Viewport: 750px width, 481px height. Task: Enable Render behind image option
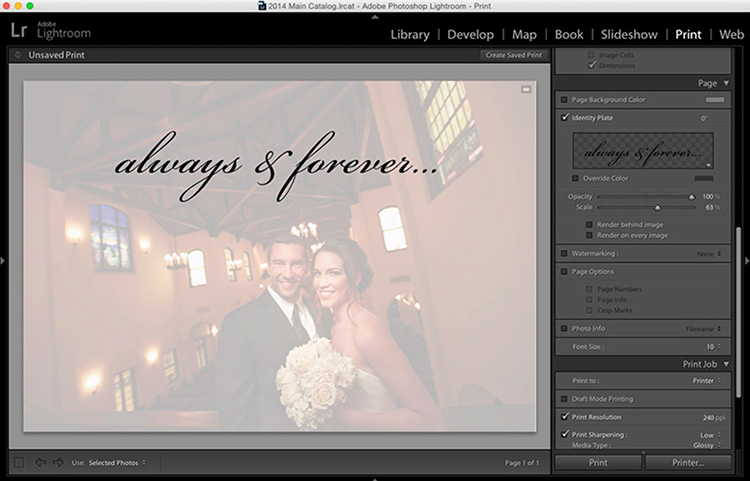(589, 224)
